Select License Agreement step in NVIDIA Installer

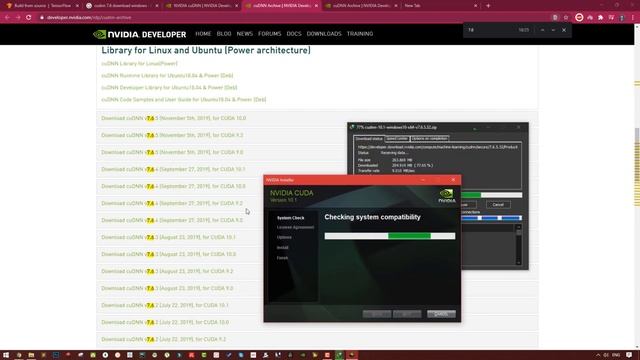(x=296, y=227)
